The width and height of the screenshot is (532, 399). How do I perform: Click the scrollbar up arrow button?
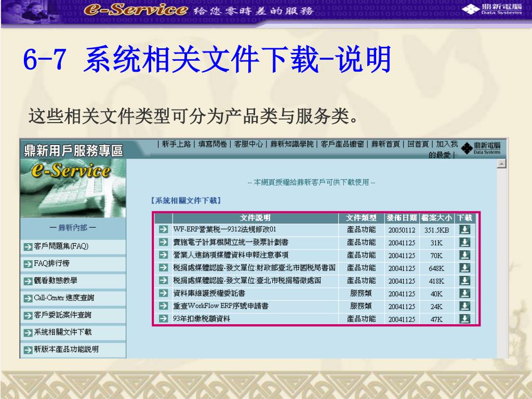(501, 164)
